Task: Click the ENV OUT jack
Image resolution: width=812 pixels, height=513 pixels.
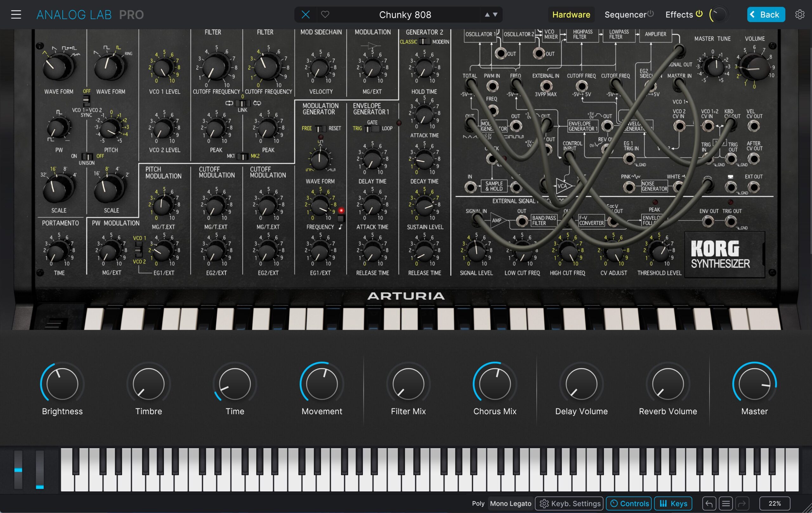Action: 708,222
